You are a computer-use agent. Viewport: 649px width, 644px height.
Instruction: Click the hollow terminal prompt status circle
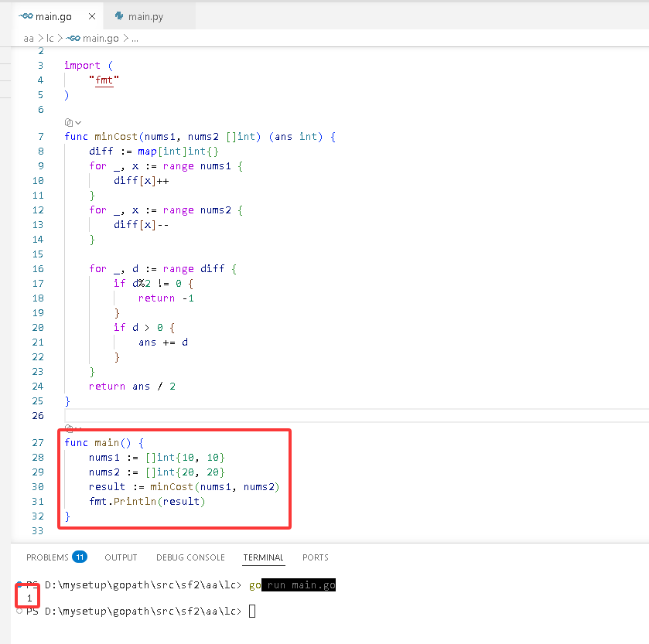click(19, 611)
